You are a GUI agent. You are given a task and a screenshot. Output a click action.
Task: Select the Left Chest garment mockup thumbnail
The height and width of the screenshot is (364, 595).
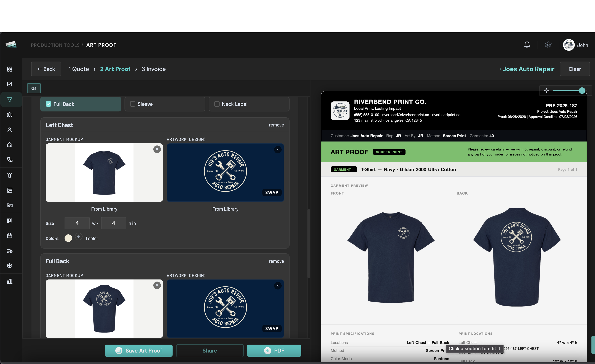coord(104,173)
